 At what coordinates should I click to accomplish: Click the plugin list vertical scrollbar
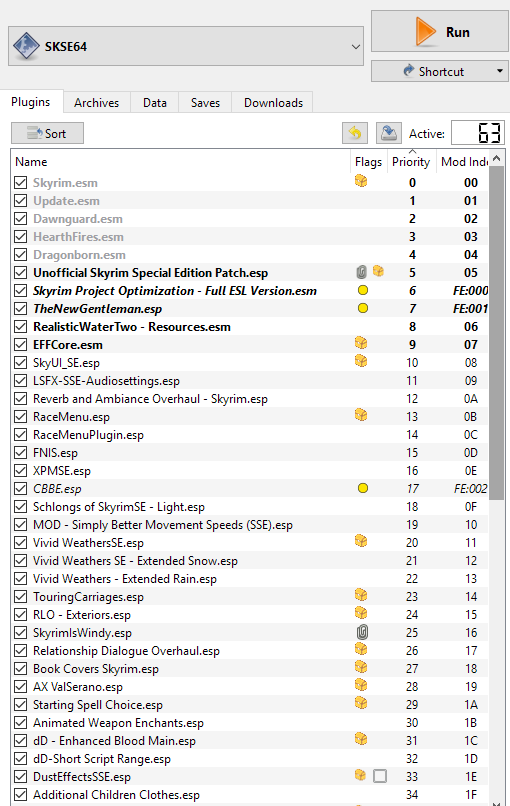point(497,478)
